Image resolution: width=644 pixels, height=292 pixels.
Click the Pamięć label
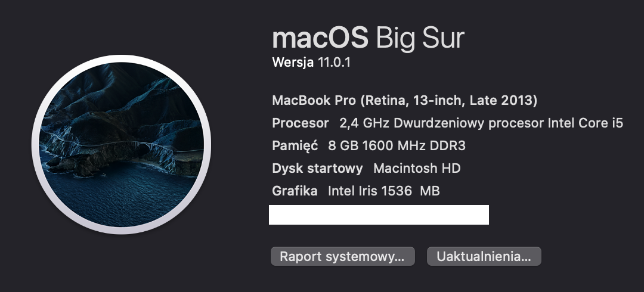[x=295, y=145]
